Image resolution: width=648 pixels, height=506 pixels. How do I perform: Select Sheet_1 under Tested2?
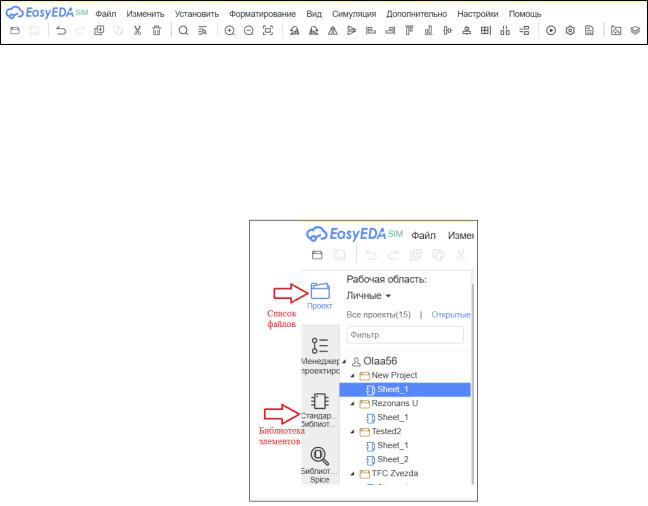pyautogui.click(x=388, y=446)
